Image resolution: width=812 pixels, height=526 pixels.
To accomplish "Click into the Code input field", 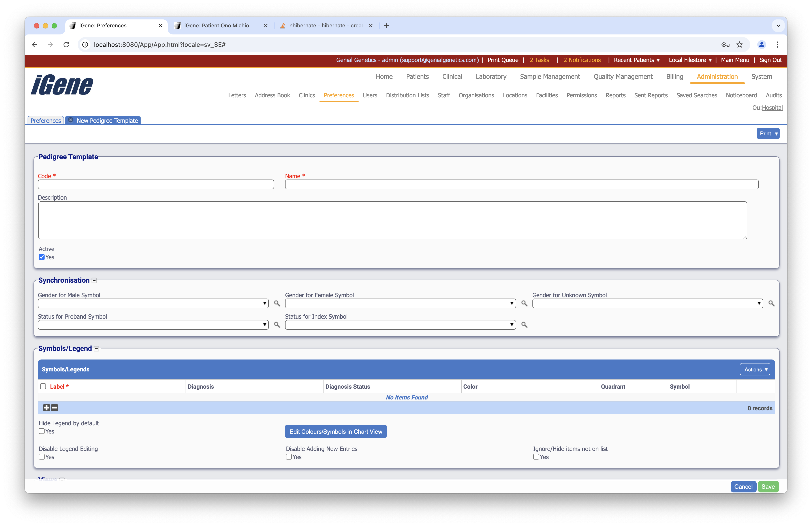I will pyautogui.click(x=156, y=184).
